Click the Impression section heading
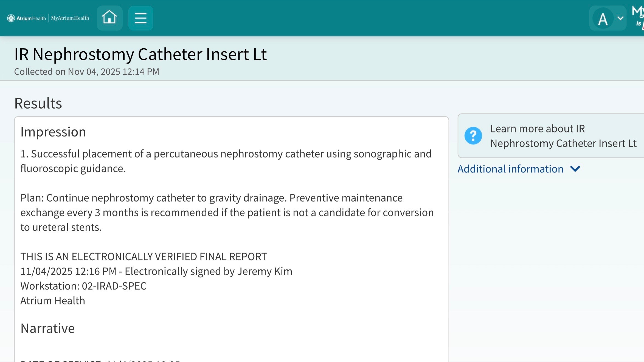Image resolution: width=644 pixels, height=362 pixels. (53, 132)
